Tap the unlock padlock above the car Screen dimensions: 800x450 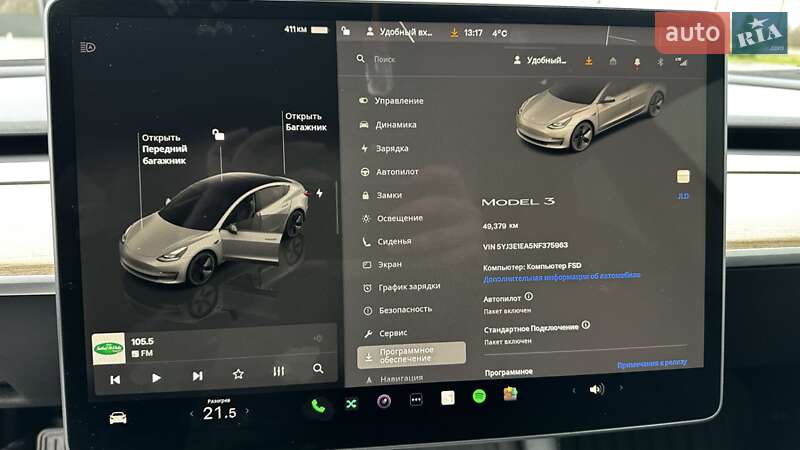218,135
